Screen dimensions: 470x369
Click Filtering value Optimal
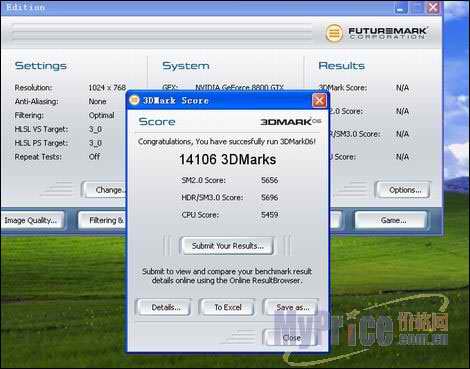[x=101, y=115]
